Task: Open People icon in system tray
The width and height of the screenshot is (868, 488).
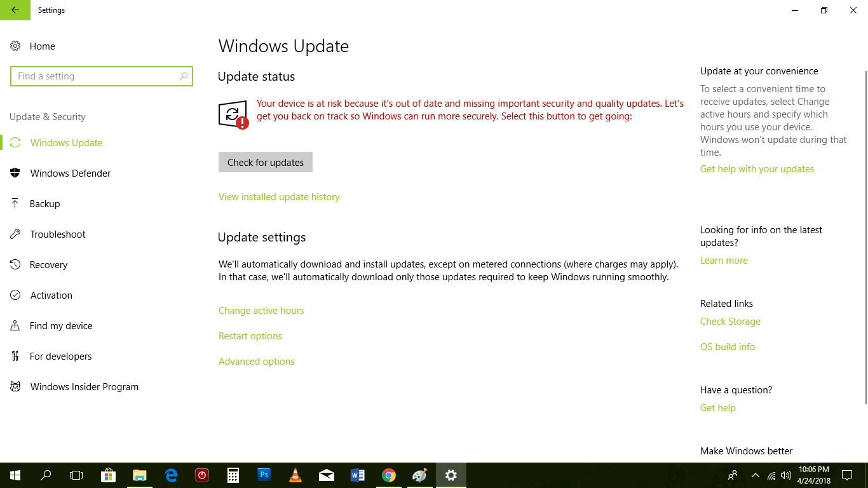Action: pyautogui.click(x=733, y=475)
